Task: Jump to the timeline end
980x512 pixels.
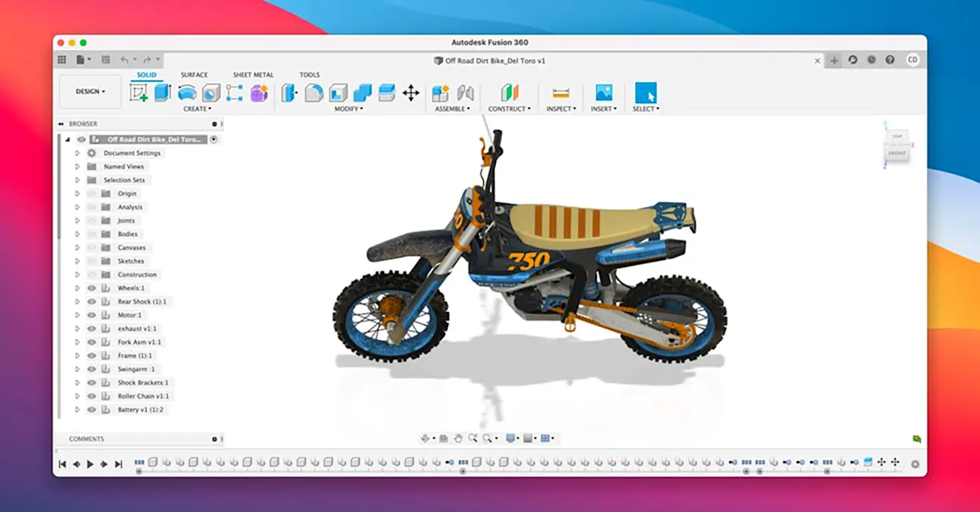Action: [118, 464]
